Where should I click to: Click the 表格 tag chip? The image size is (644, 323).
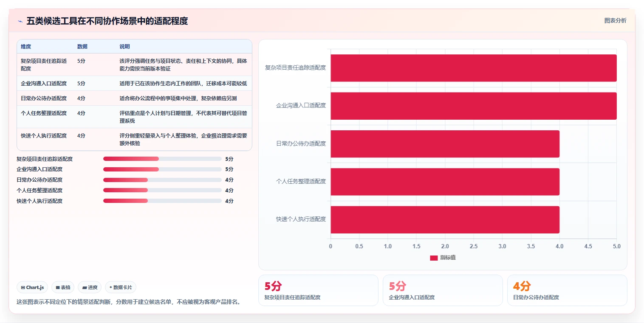tap(63, 287)
